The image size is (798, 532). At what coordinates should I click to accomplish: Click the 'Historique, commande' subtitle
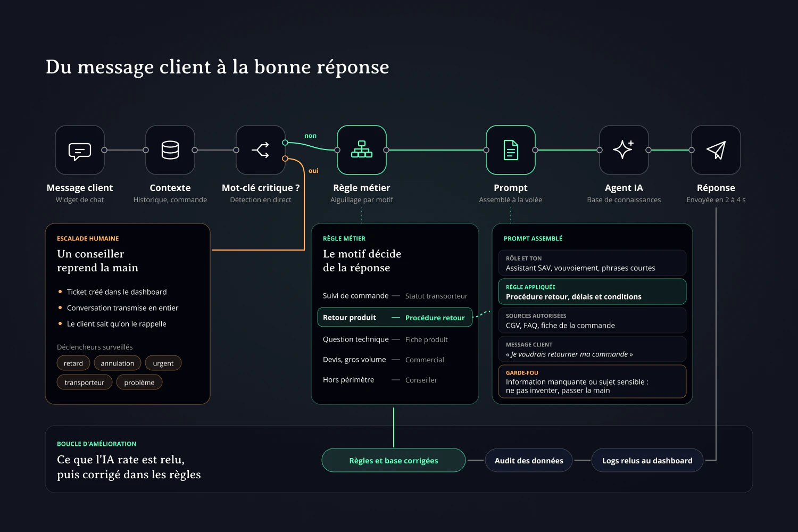tap(170, 200)
